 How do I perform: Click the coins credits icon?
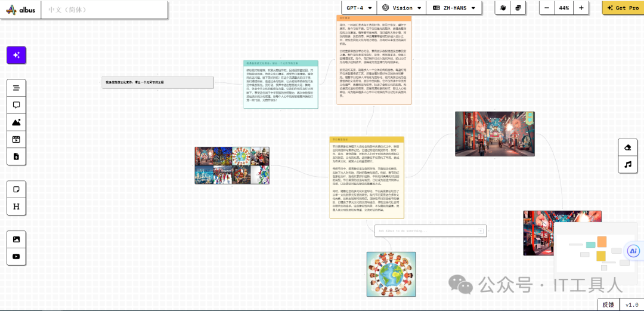click(x=518, y=8)
